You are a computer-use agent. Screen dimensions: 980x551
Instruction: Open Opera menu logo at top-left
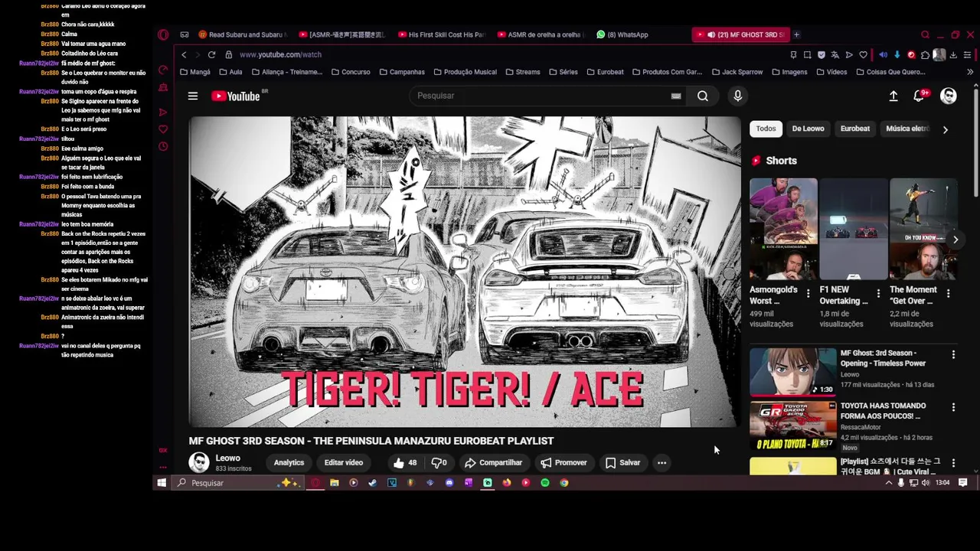[x=163, y=34]
